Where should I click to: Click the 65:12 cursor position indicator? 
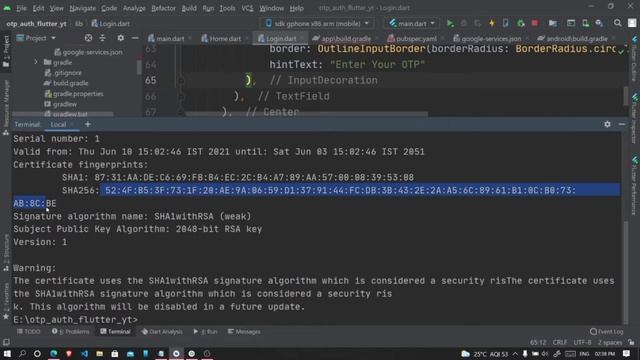pos(538,342)
